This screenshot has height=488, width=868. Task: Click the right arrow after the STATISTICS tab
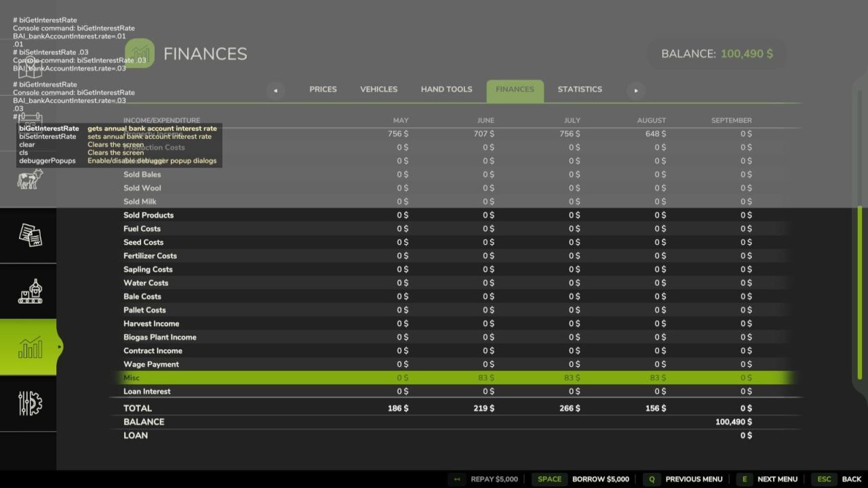(635, 89)
